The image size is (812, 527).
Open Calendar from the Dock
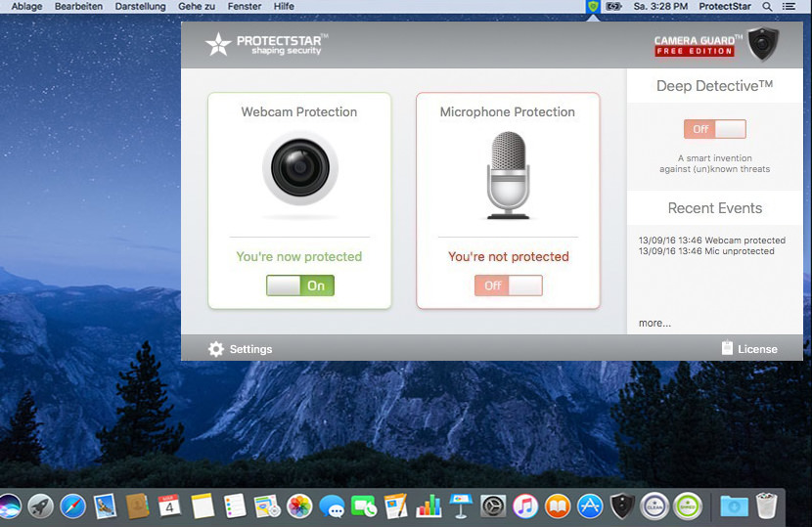point(169,506)
